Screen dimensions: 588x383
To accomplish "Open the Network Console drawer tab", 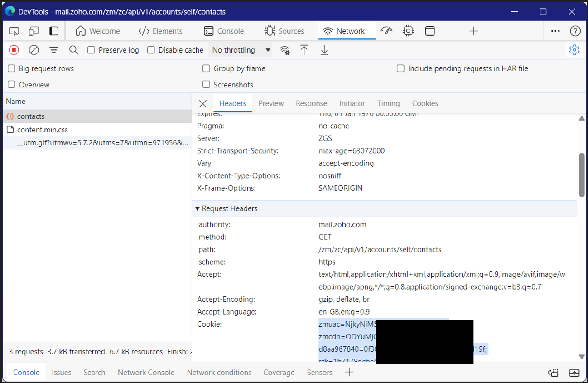I will tap(146, 373).
